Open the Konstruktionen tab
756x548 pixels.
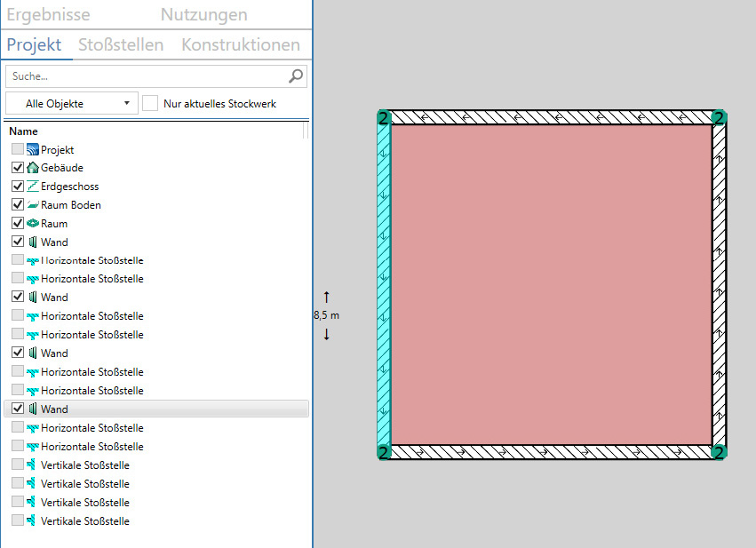[x=241, y=44]
